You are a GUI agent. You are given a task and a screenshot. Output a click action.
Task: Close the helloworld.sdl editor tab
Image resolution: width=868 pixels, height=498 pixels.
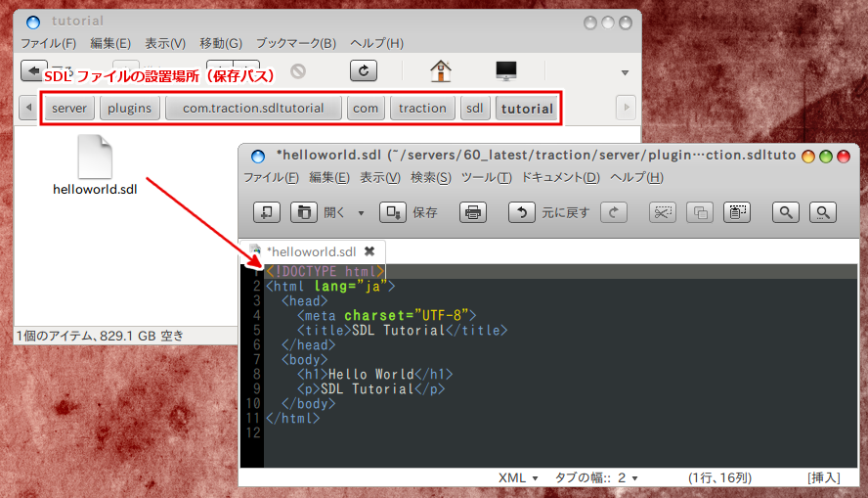[x=369, y=251]
